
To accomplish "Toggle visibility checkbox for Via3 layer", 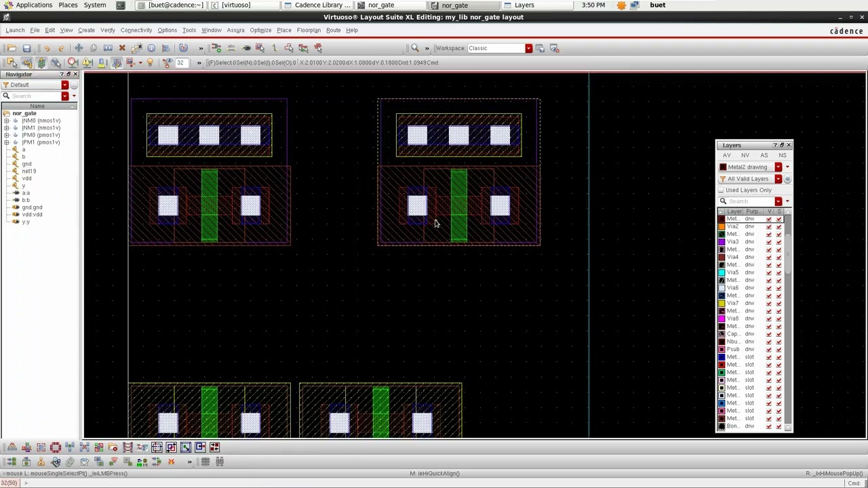I will click(x=769, y=242).
